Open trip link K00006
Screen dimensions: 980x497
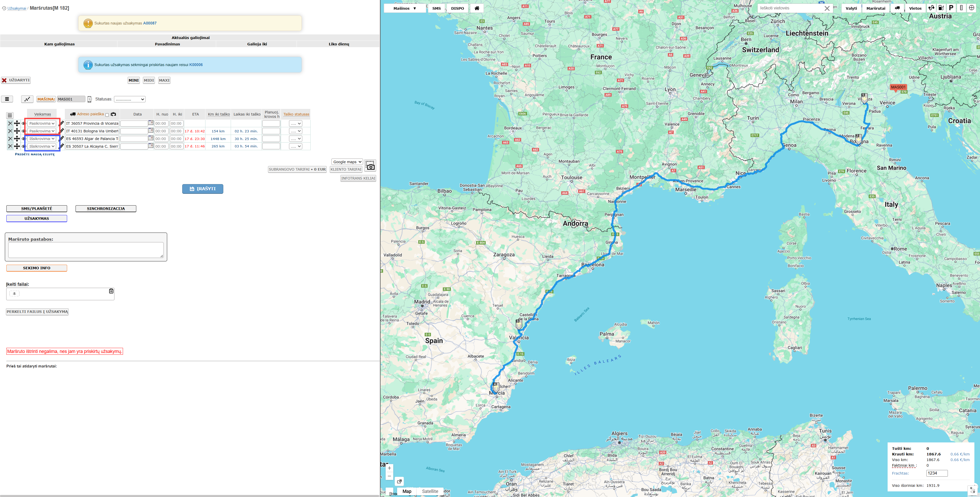196,65
